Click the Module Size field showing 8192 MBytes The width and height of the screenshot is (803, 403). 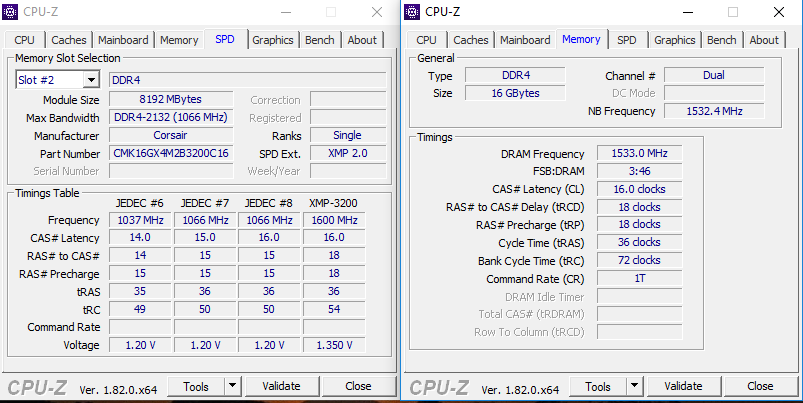pos(171,99)
